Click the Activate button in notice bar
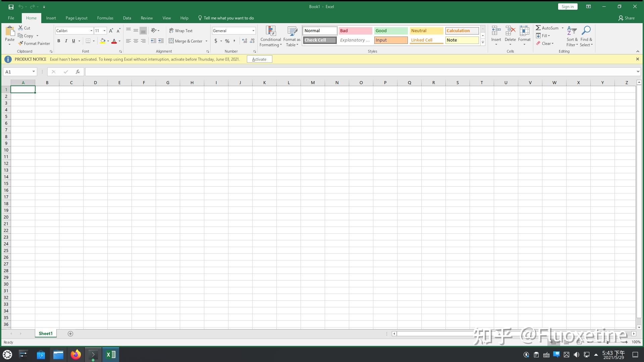 point(259,59)
